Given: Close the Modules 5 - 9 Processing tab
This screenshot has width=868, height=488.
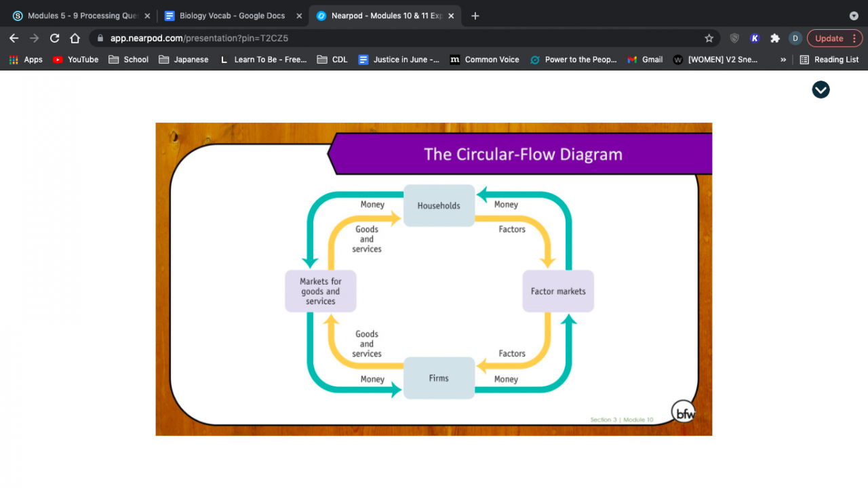Looking at the screenshot, I should (147, 16).
